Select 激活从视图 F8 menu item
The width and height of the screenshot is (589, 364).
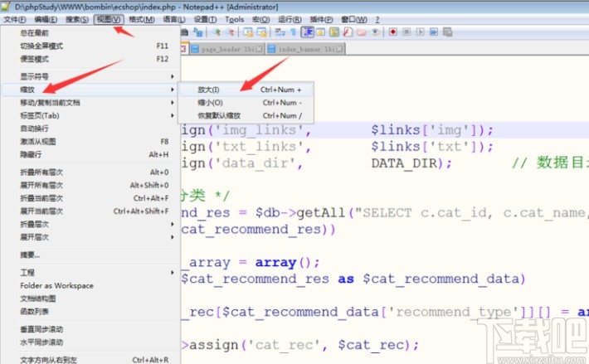point(91,142)
